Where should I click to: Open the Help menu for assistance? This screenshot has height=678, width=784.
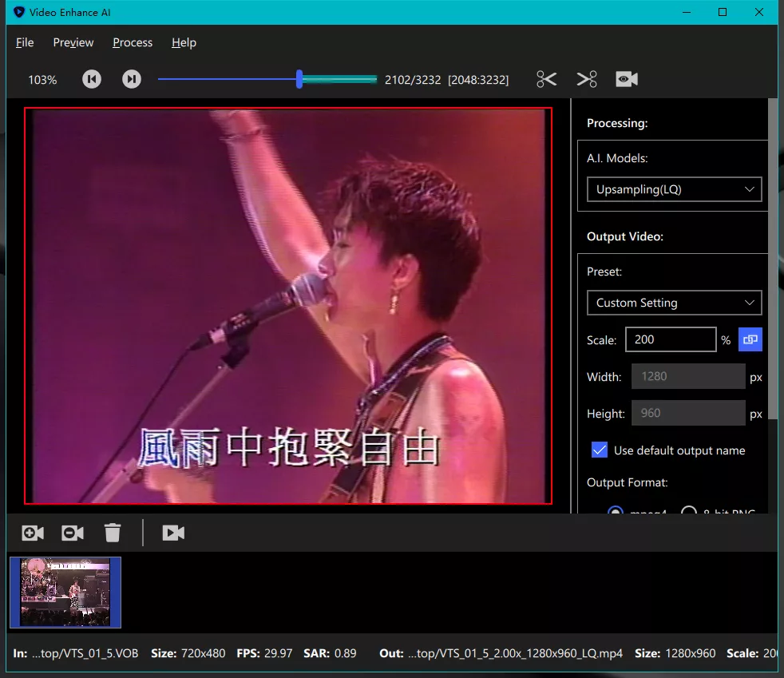[x=183, y=42]
